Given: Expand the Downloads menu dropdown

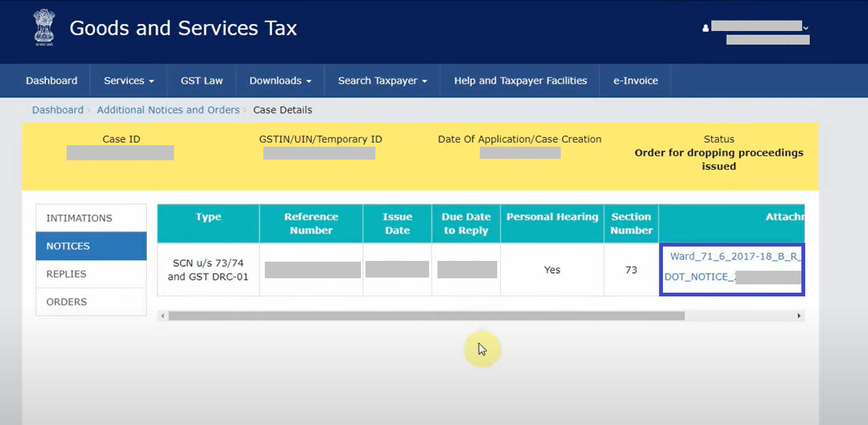Looking at the screenshot, I should (280, 81).
